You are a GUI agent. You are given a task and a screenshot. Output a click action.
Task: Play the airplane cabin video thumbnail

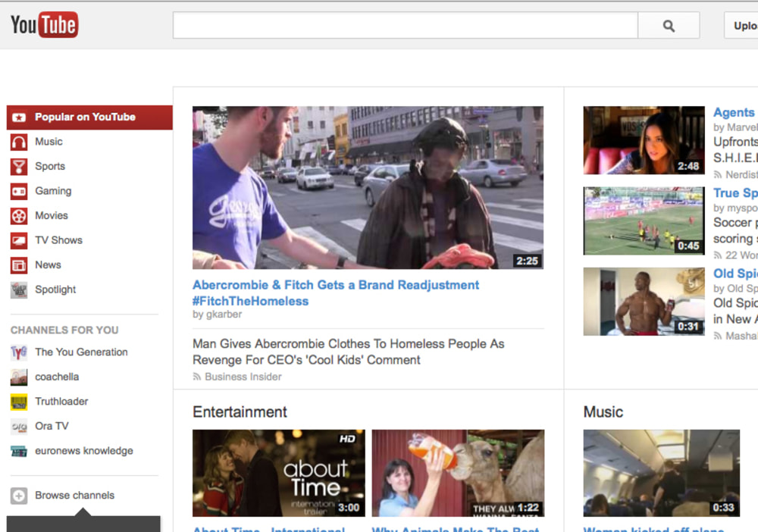coord(661,473)
